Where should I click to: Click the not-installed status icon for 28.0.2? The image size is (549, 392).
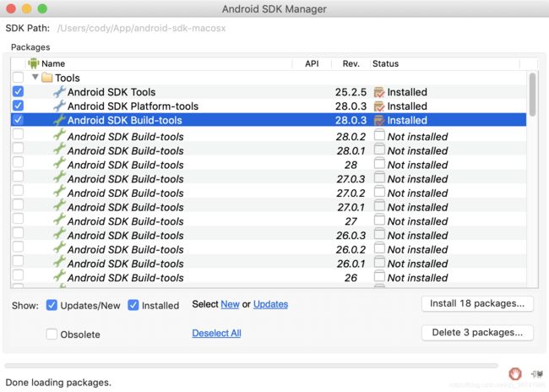[379, 135]
